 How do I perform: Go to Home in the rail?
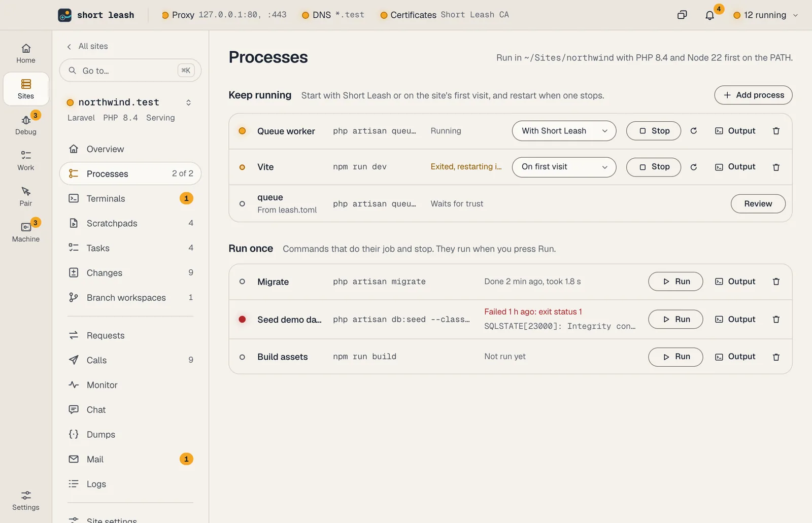(x=26, y=53)
